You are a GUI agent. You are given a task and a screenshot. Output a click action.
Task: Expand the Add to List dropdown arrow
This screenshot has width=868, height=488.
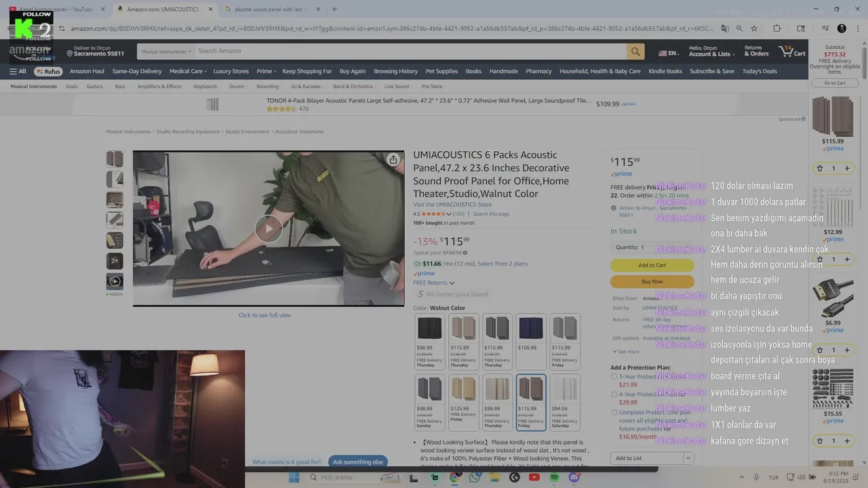[x=688, y=458]
